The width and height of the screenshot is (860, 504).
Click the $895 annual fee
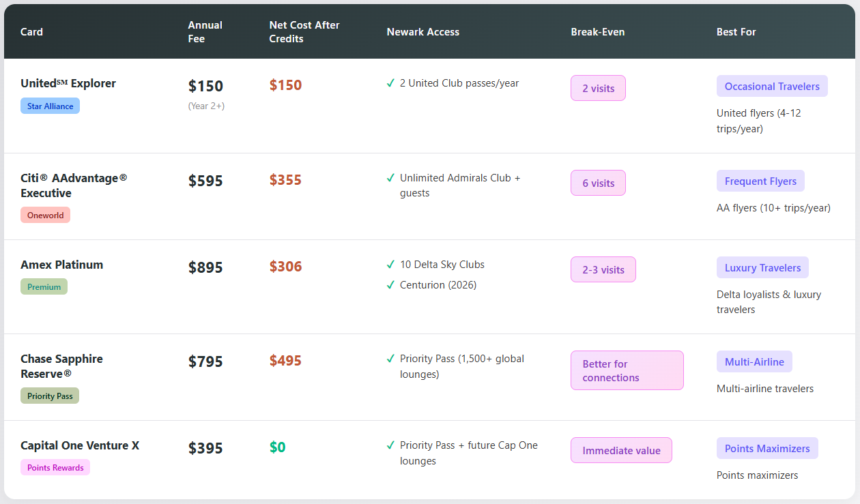pos(205,267)
